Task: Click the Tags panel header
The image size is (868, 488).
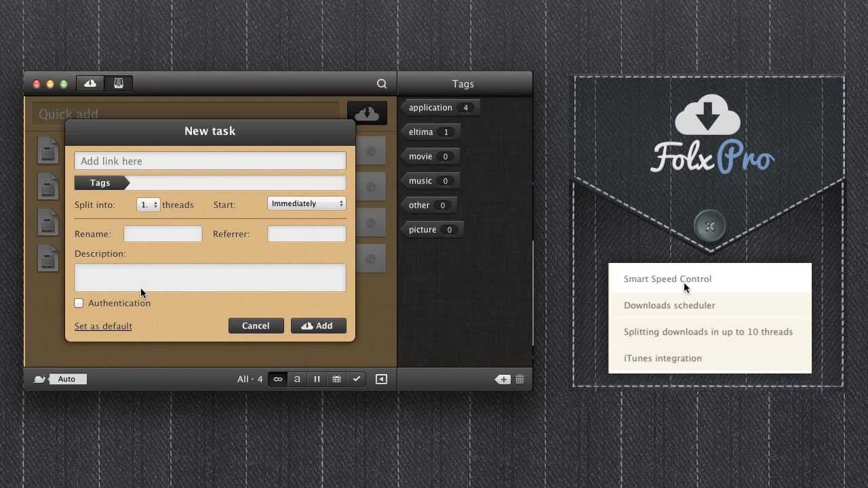Action: pyautogui.click(x=463, y=84)
